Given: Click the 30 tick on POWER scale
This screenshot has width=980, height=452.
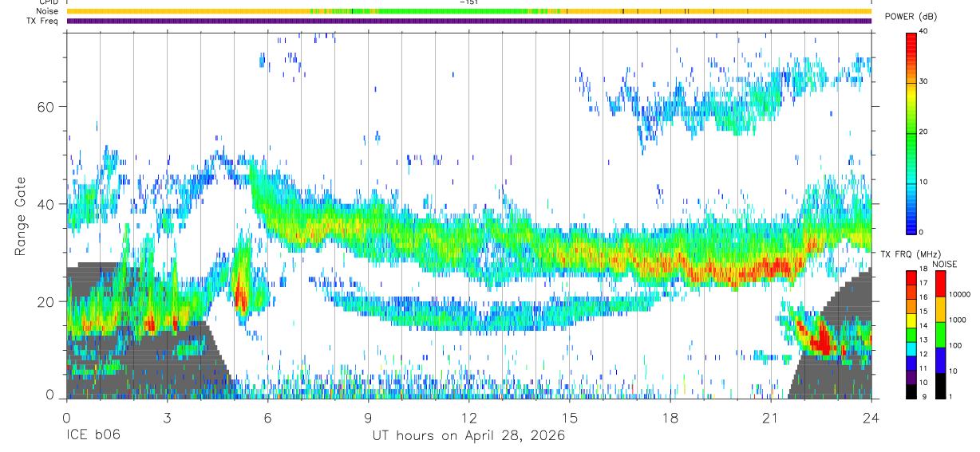Looking at the screenshot, I should coord(923,81).
